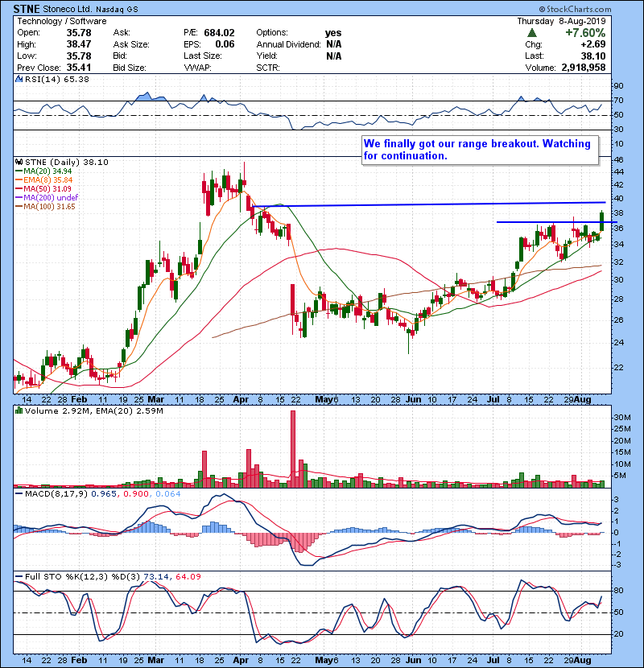The width and height of the screenshot is (644, 668).
Task: Click the Volume value 2,918,958
Action: [x=584, y=68]
